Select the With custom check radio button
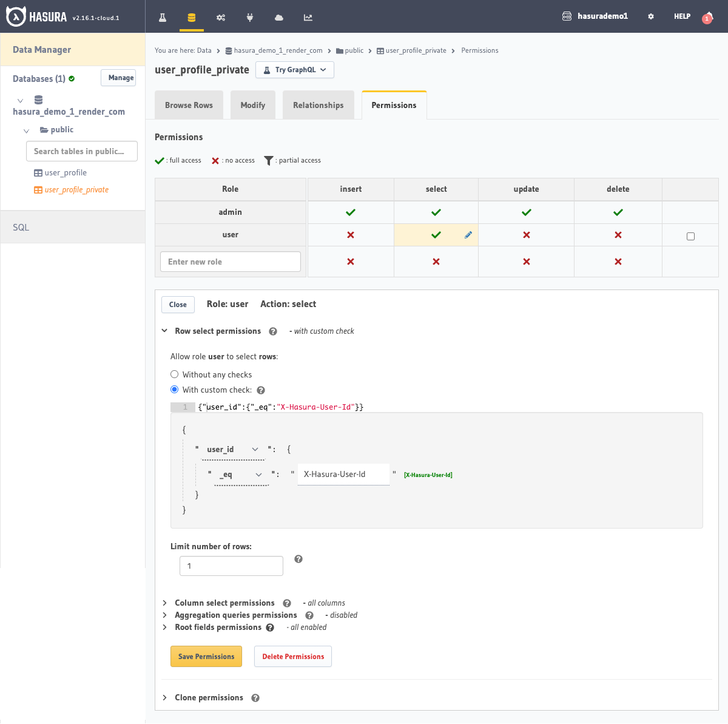This screenshot has width=728, height=724. click(x=174, y=389)
